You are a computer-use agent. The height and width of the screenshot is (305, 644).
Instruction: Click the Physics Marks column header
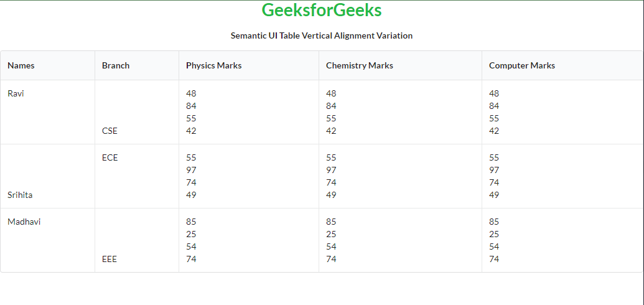(x=213, y=65)
